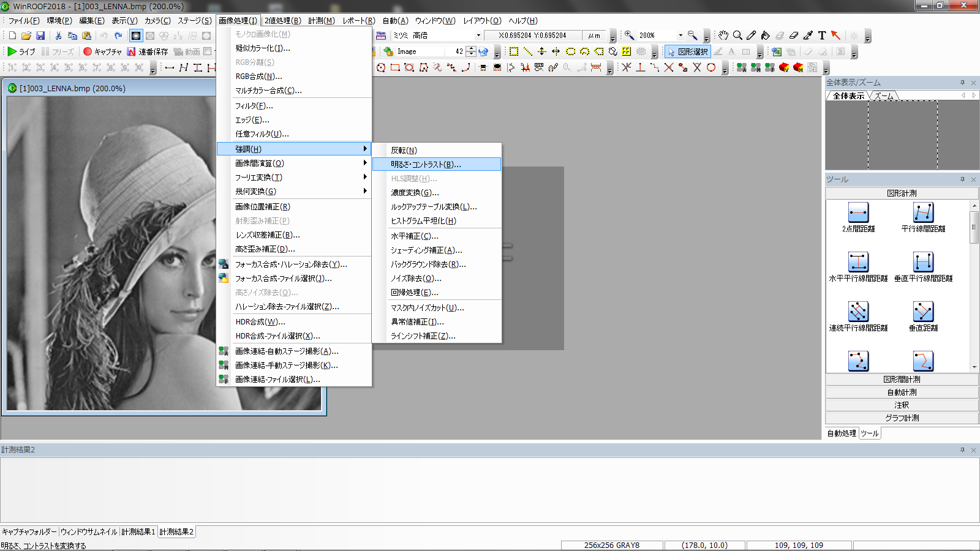Select 明るさ・コントラスト menu item

pos(437,164)
